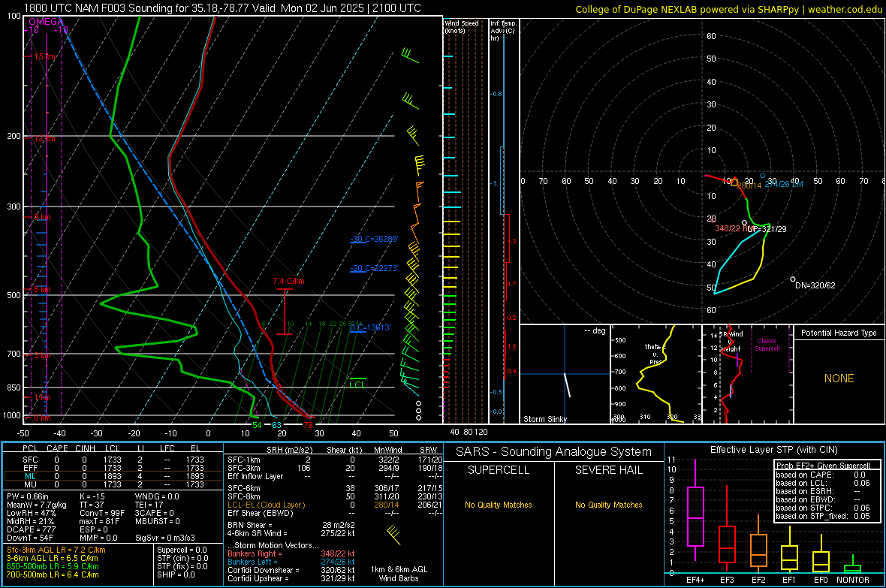Image resolution: width=886 pixels, height=588 pixels.
Task: Click the 'SigSvr = 0 m3/s3' value
Action: coord(165,538)
